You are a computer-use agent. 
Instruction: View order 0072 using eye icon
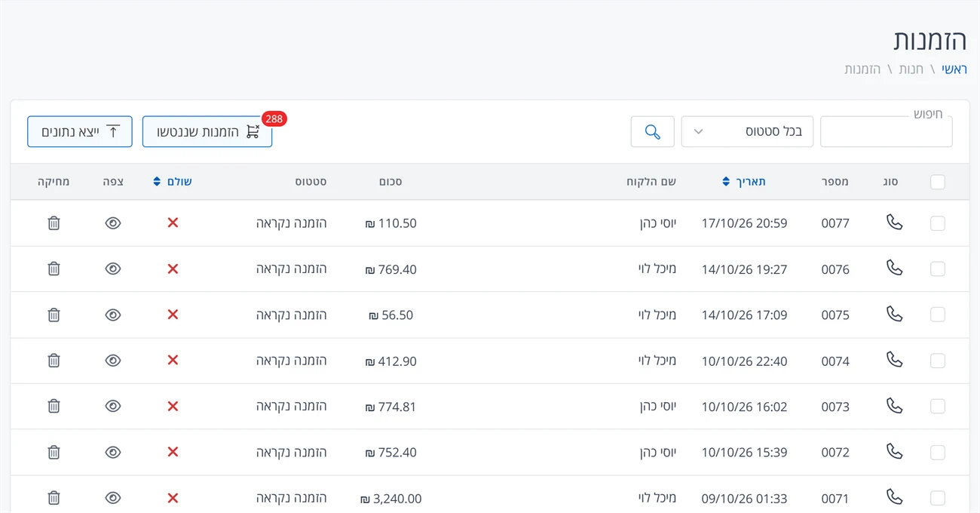(113, 452)
